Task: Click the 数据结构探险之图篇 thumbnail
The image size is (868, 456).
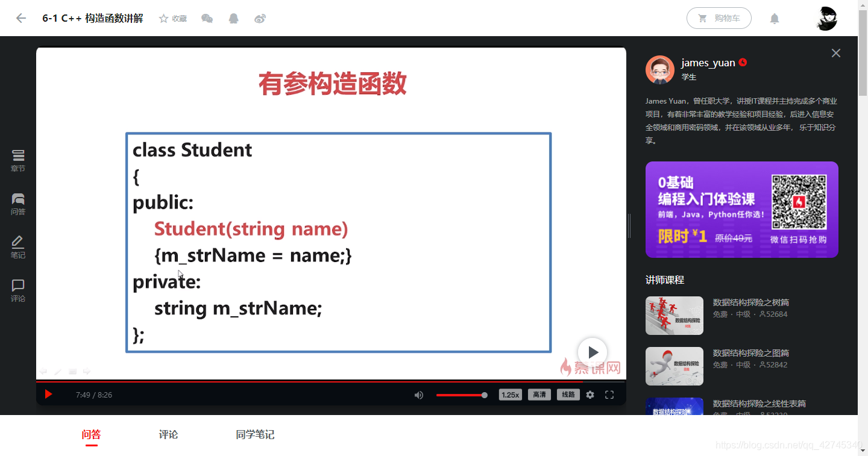Action: coord(675,366)
